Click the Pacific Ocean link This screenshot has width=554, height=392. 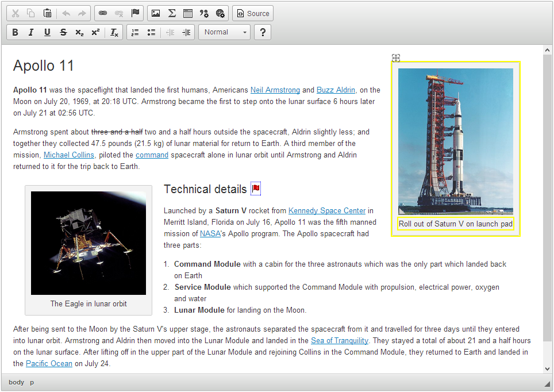click(x=49, y=363)
